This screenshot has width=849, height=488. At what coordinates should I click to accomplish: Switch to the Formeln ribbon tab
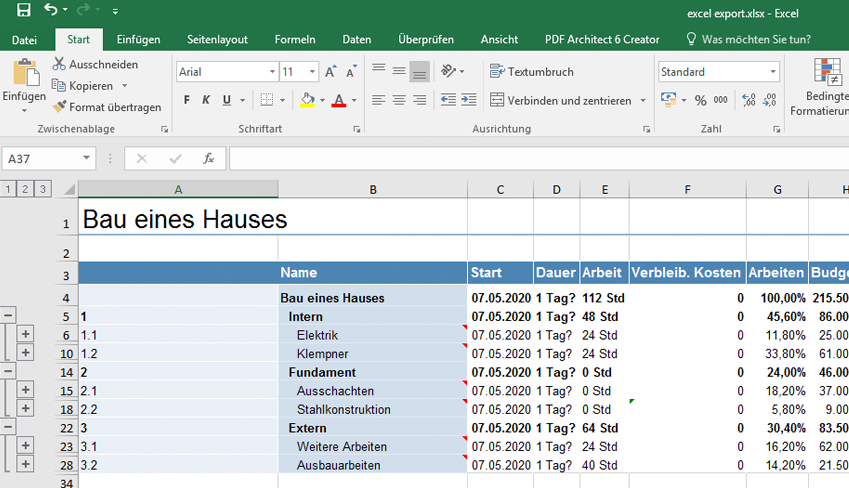pyautogui.click(x=294, y=39)
